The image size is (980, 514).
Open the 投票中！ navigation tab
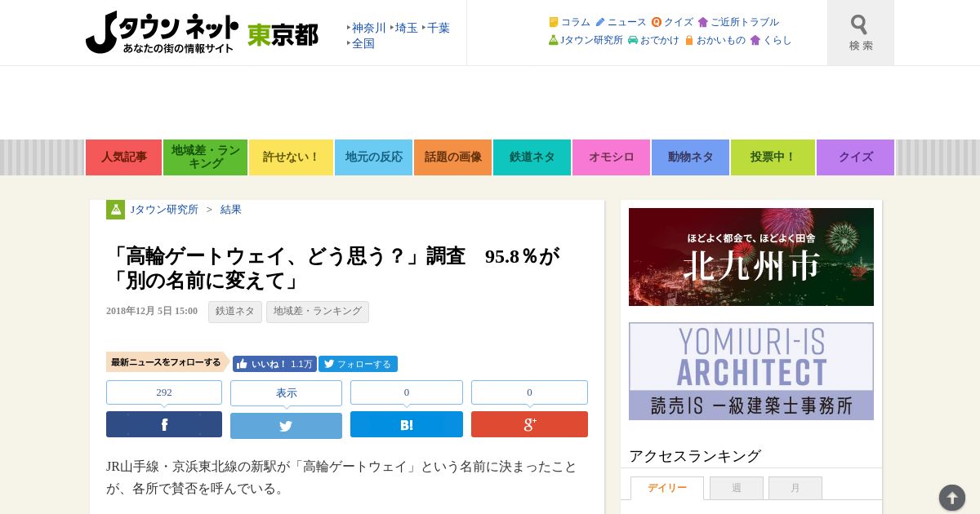click(773, 157)
